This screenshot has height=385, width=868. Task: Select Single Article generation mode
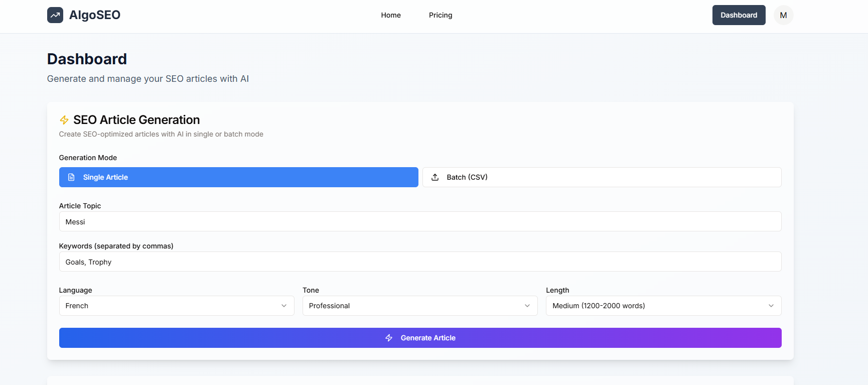click(239, 177)
